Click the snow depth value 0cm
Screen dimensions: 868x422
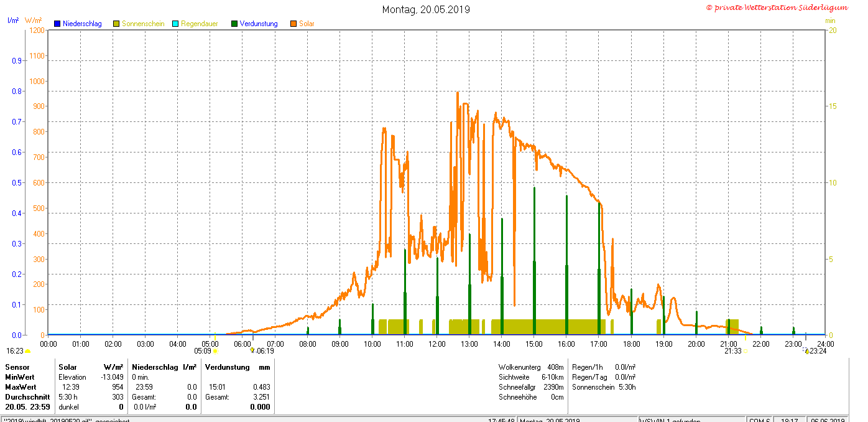point(557,397)
